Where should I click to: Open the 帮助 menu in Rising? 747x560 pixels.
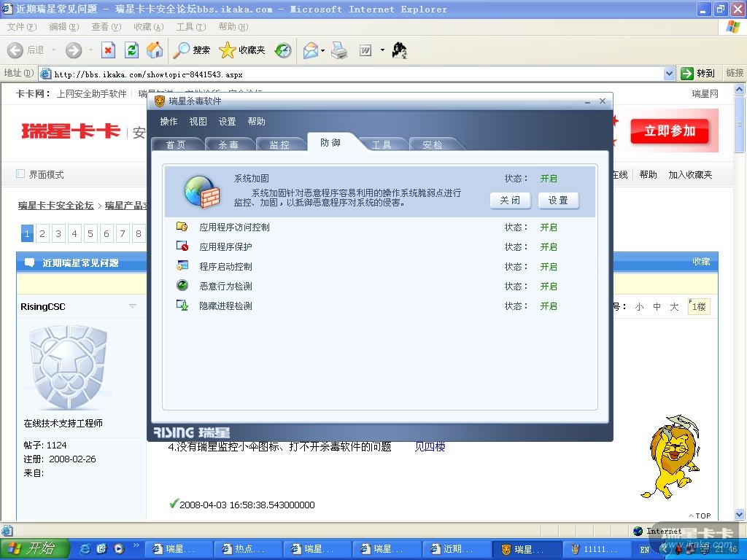[256, 122]
